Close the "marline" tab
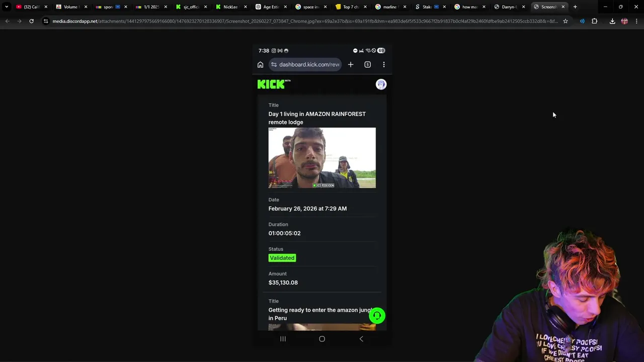644x362 pixels. click(x=405, y=7)
